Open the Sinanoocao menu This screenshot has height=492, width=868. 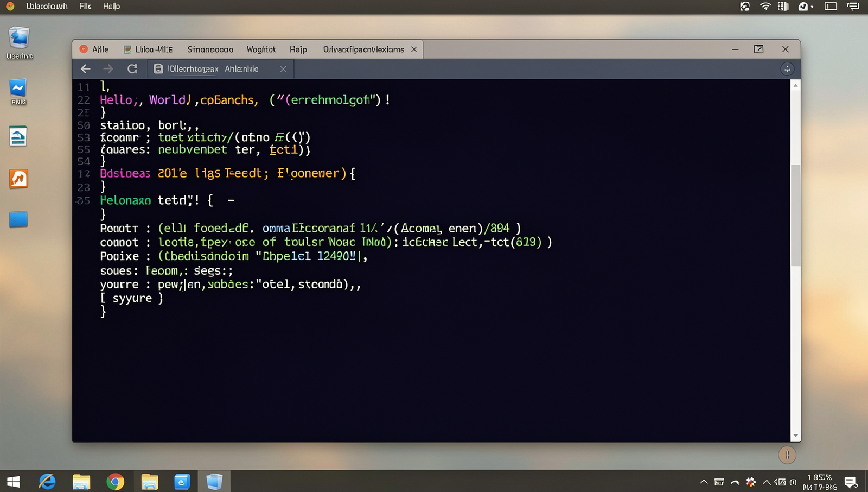coord(210,49)
